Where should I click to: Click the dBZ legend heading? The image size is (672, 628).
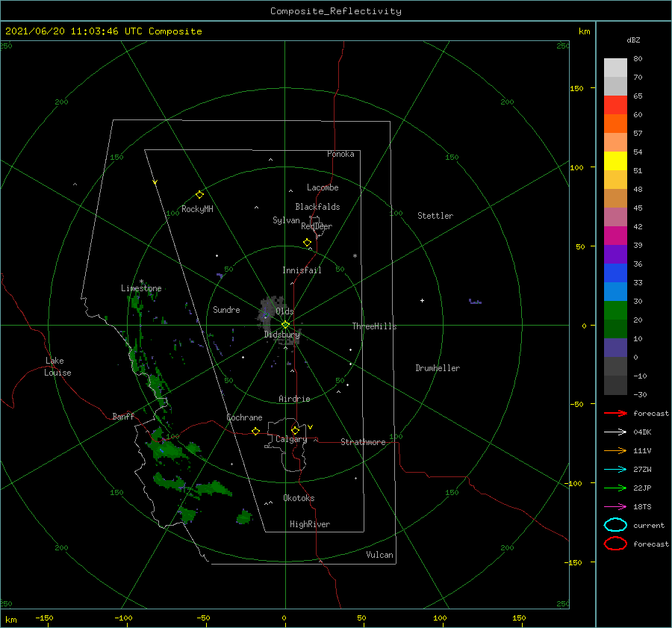tap(633, 40)
